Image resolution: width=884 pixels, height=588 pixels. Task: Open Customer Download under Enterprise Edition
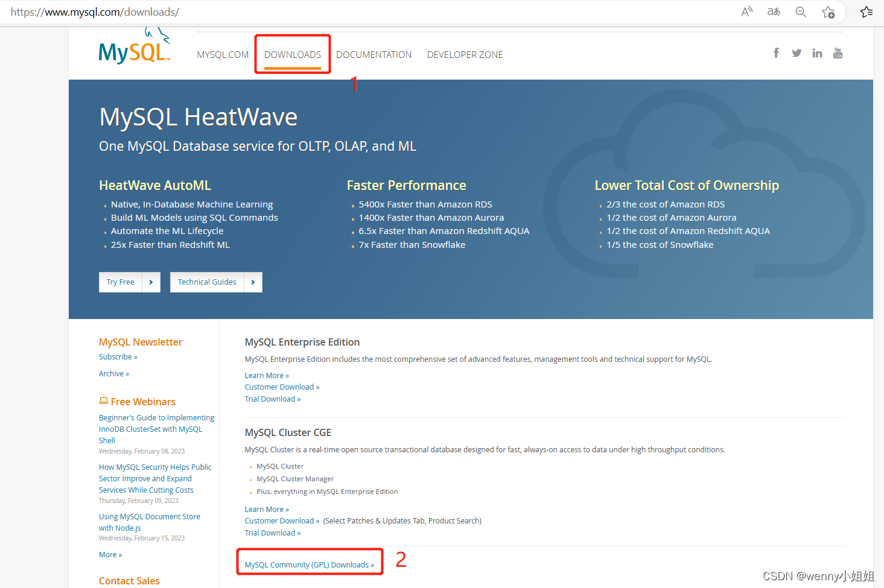[282, 387]
